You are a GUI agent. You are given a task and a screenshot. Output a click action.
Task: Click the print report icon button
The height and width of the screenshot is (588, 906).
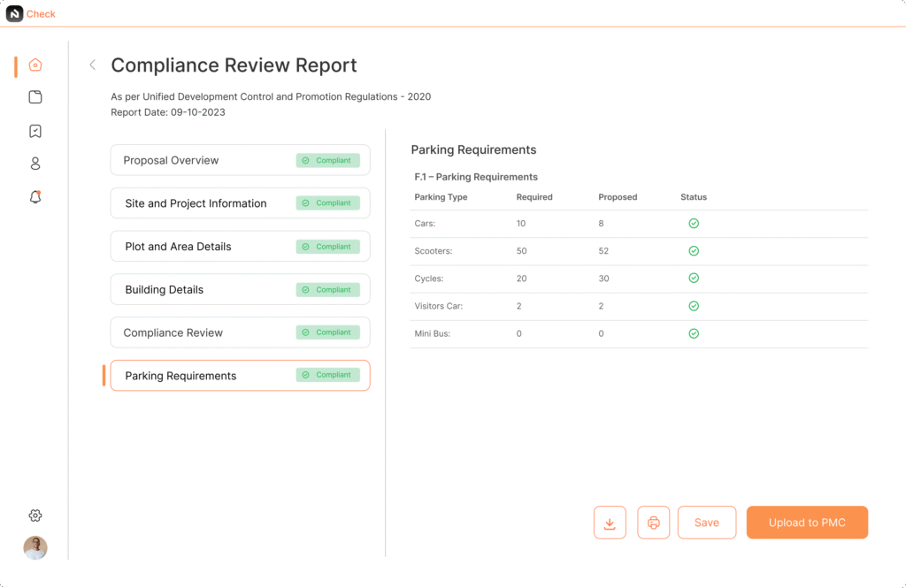[654, 523]
